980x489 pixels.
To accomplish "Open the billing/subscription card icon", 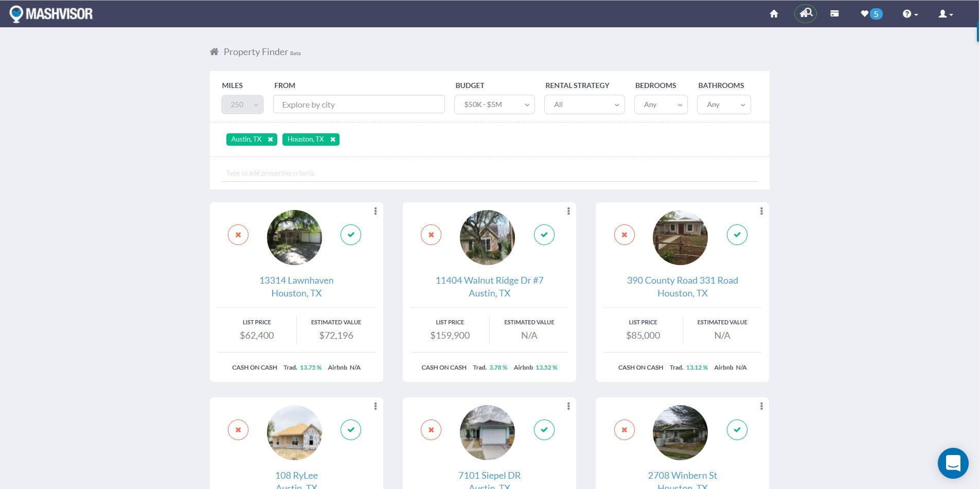I will [834, 14].
